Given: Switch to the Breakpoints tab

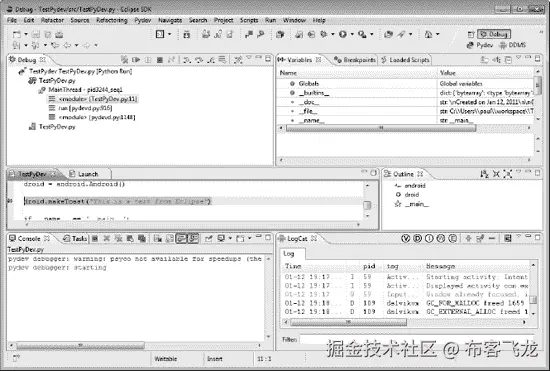Looking at the screenshot, I should pyautogui.click(x=355, y=60).
